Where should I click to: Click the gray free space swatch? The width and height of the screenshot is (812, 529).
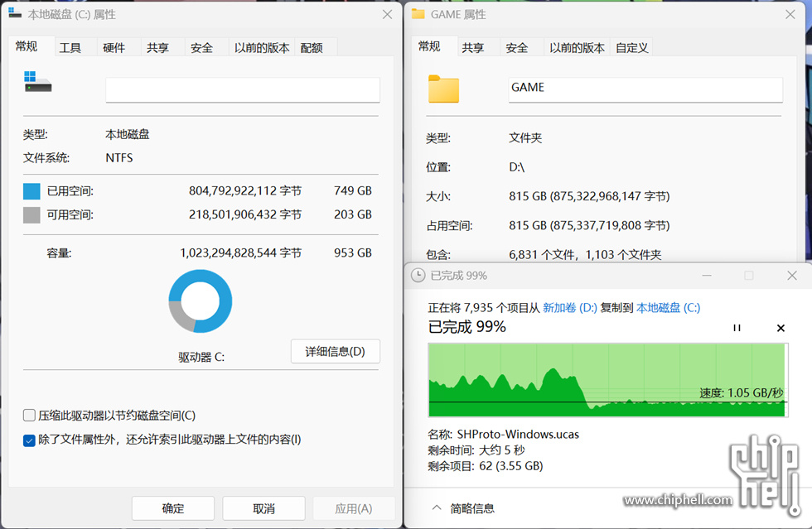[31, 214]
